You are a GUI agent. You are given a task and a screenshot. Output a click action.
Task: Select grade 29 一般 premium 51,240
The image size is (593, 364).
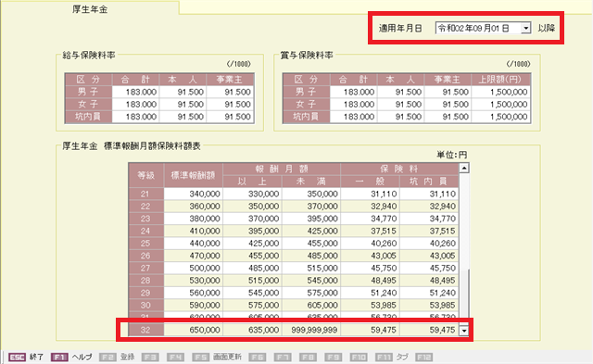pos(371,293)
